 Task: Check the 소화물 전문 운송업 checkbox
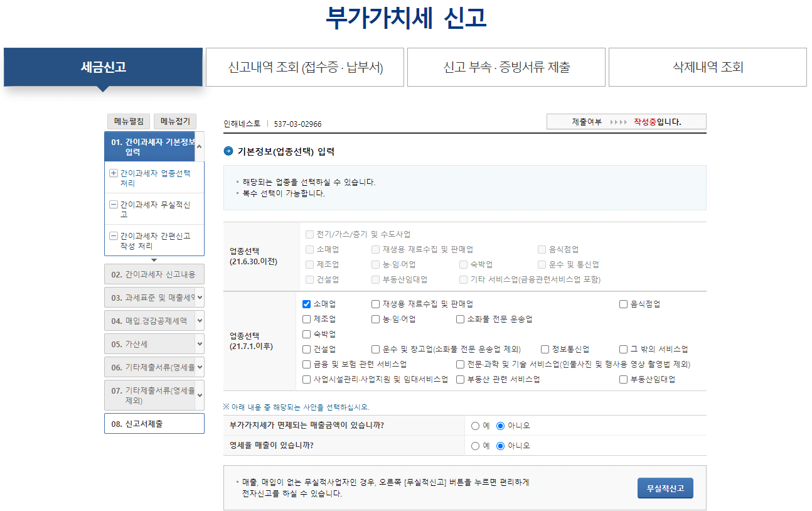pyautogui.click(x=461, y=319)
